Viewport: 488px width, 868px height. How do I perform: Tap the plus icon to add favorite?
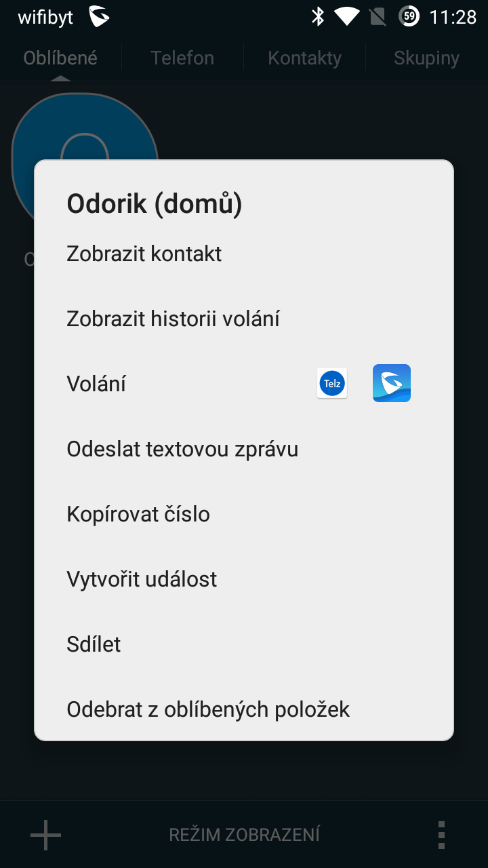(x=46, y=835)
